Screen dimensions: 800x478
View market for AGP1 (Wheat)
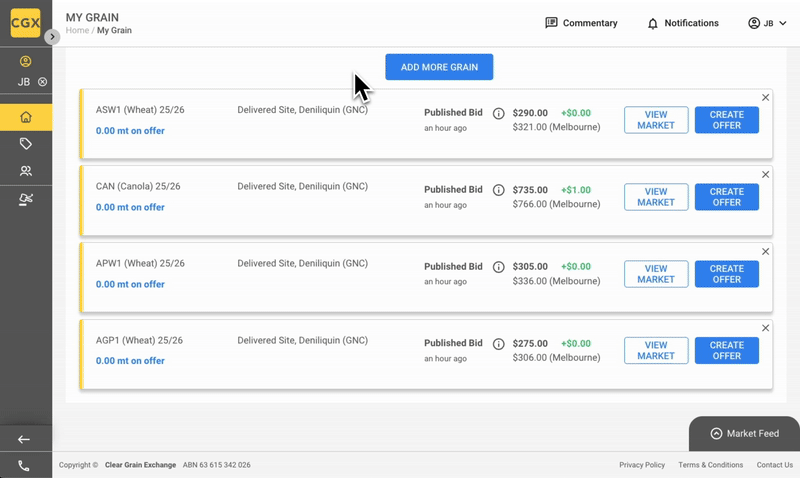tap(656, 350)
